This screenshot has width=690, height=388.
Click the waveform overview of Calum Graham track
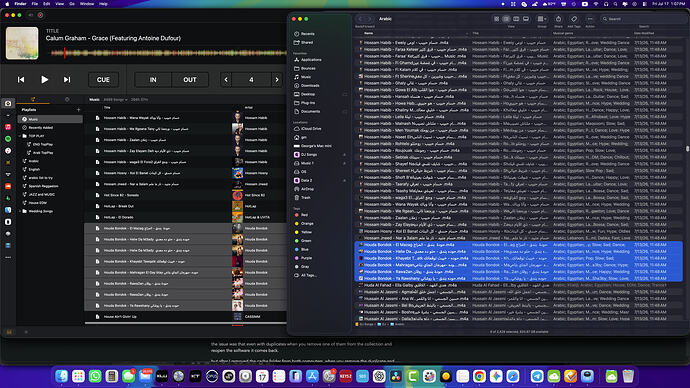[x=168, y=53]
